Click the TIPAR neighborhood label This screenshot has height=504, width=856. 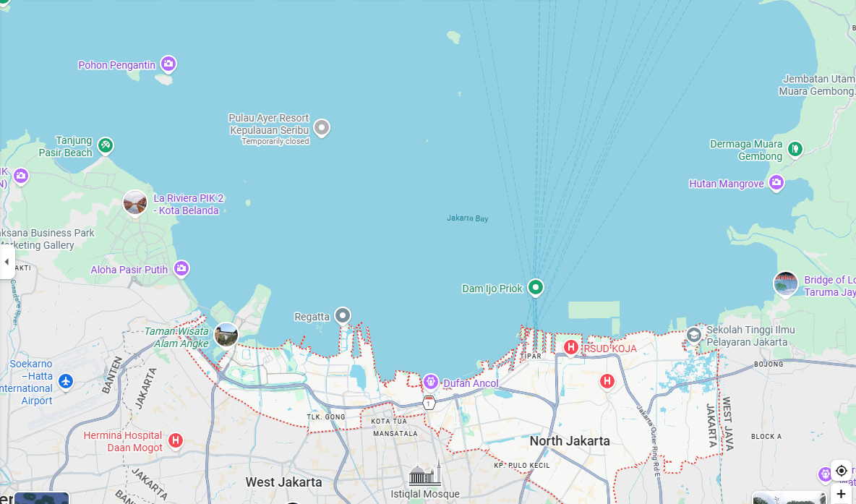[x=531, y=356]
